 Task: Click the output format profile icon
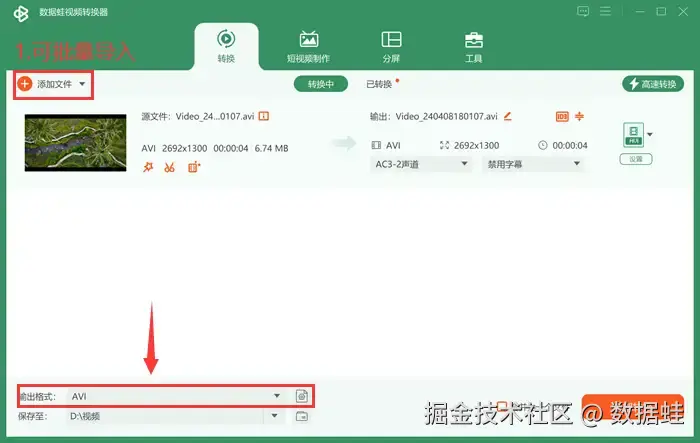tap(633, 135)
